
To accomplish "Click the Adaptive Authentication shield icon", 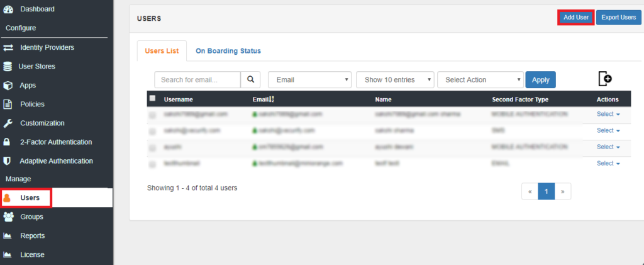I will [7, 161].
